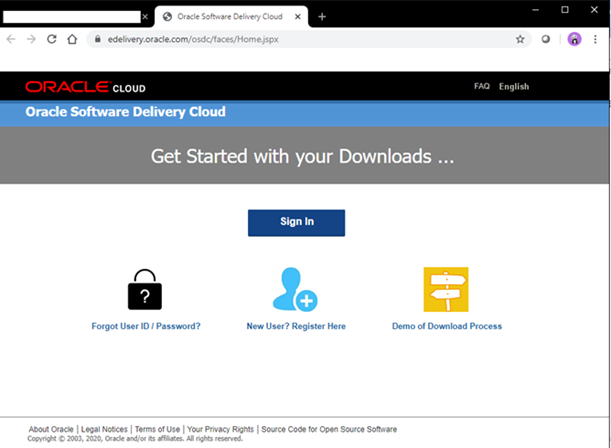Open the Chrome profile avatar
This screenshot has width=611, height=448.
click(574, 39)
